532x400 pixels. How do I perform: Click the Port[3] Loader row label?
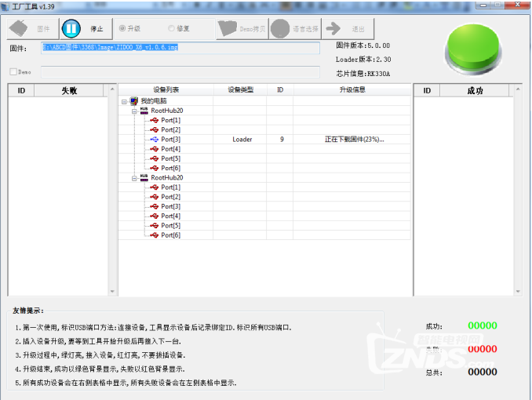point(170,139)
